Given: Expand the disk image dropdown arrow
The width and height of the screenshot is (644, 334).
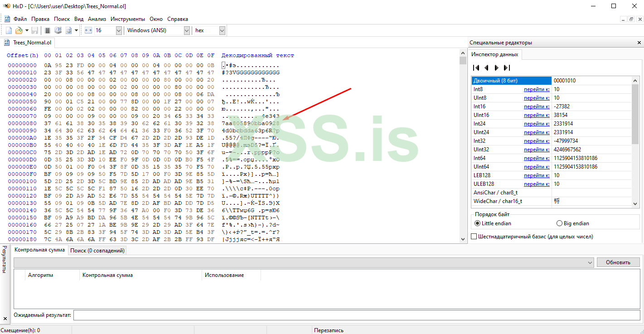Looking at the screenshot, I should [x=76, y=30].
